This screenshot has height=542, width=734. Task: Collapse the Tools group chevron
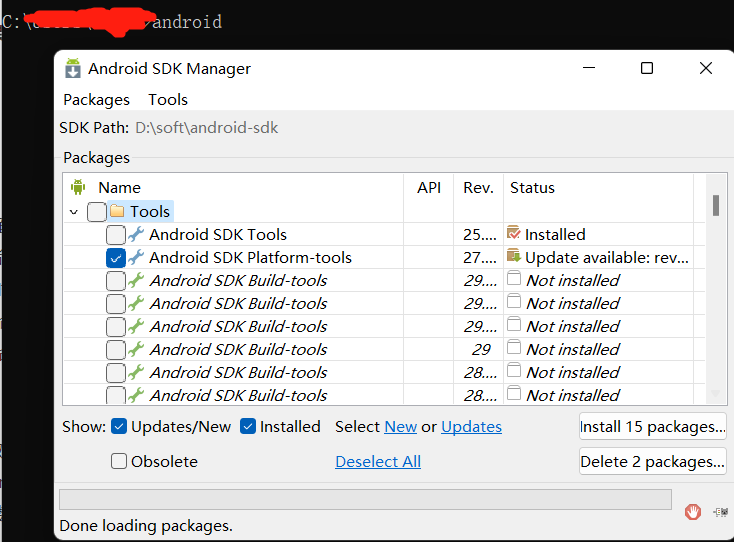point(73,212)
